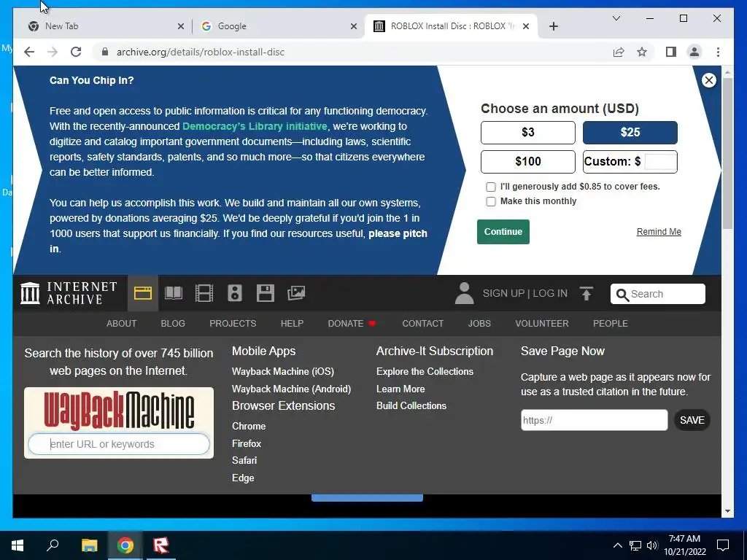Open the BLOG menu item

pos(173,323)
